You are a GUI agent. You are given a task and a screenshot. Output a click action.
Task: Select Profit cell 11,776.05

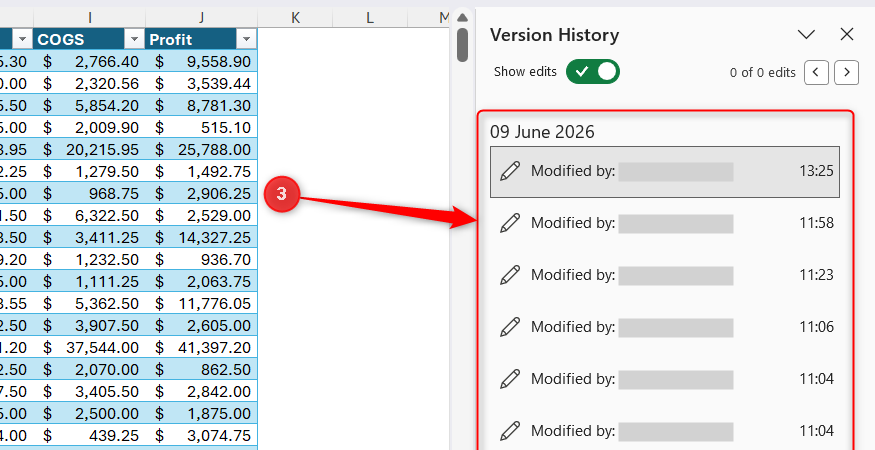tap(201, 304)
